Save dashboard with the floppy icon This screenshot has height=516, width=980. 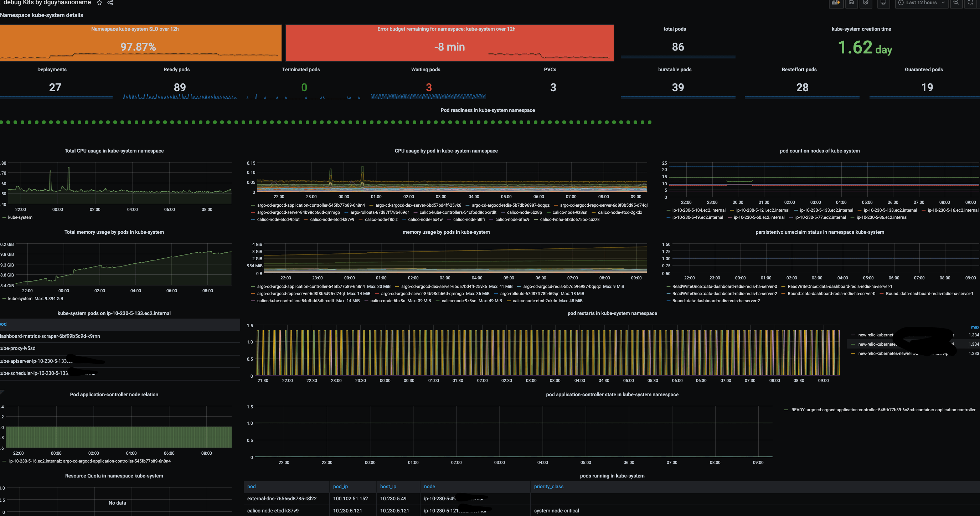(851, 3)
